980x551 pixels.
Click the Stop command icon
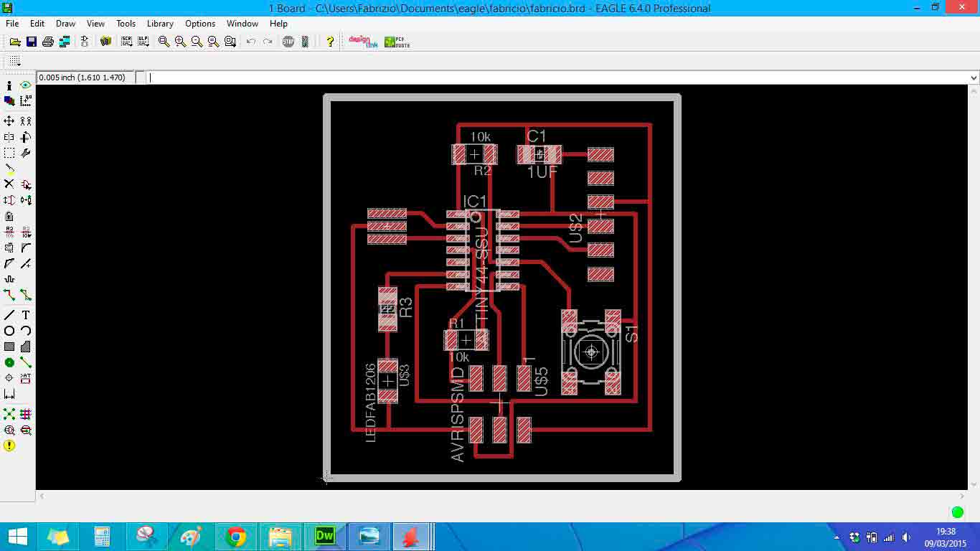click(x=288, y=42)
